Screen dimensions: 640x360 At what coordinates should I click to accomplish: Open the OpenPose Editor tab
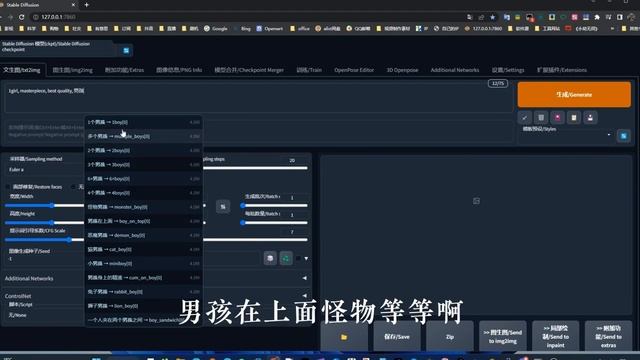[x=354, y=70]
